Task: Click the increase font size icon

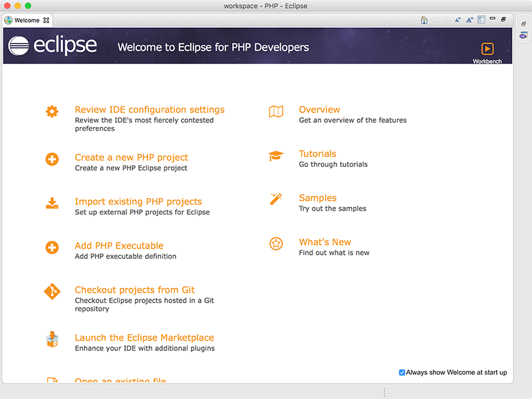Action: point(469,20)
